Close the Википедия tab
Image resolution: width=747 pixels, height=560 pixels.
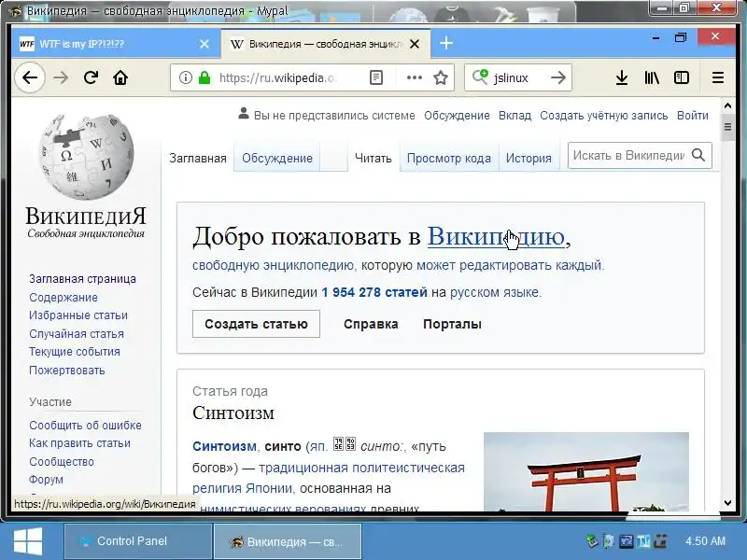(415, 44)
